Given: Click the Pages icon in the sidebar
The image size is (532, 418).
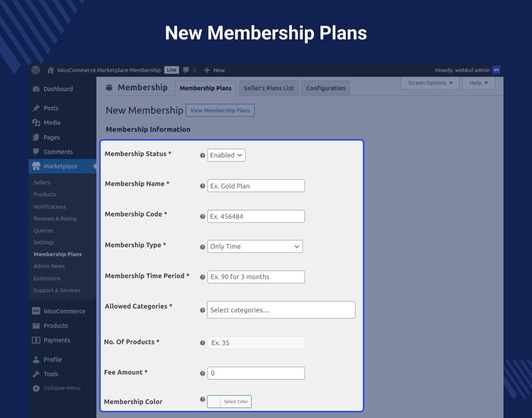Looking at the screenshot, I should pos(35,137).
